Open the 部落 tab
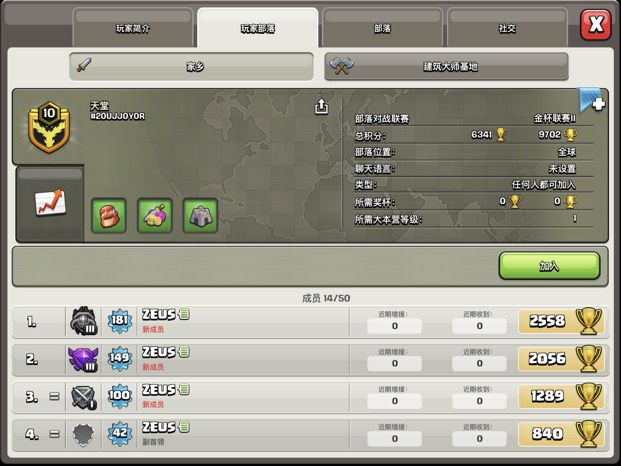The height and width of the screenshot is (466, 621). (382, 28)
